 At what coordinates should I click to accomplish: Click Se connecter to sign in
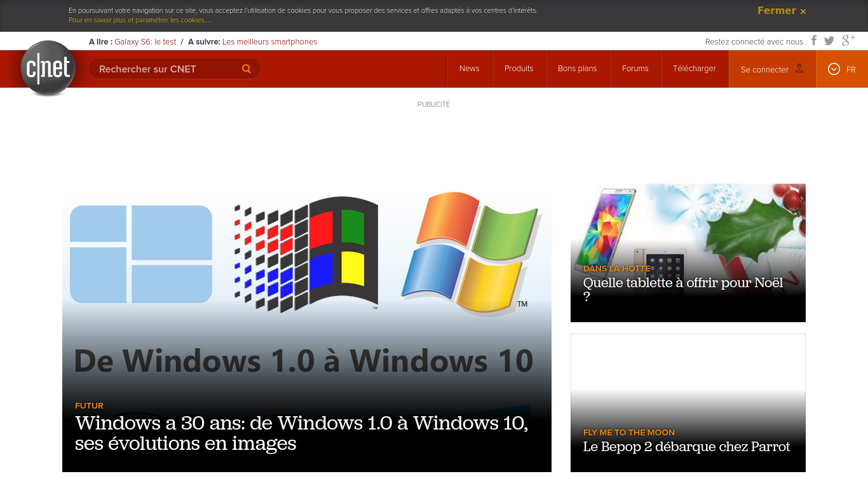pyautogui.click(x=764, y=69)
